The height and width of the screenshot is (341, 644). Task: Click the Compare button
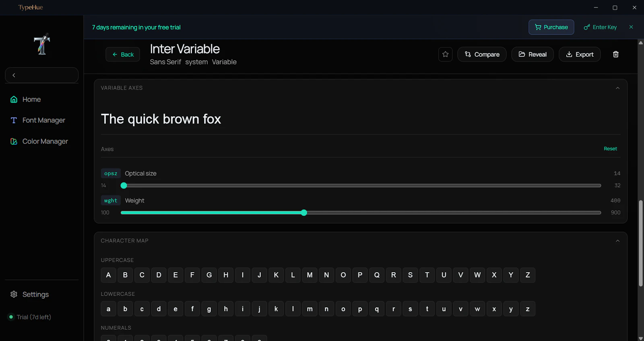tap(482, 54)
